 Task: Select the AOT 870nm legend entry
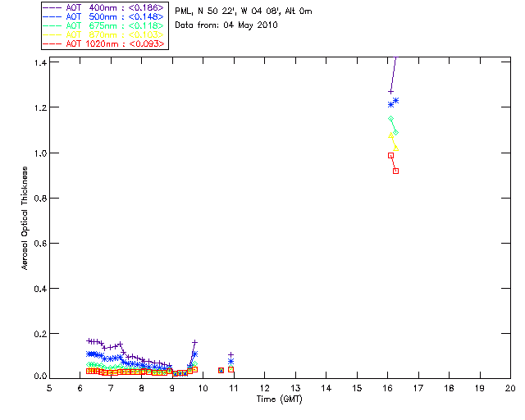104,34
